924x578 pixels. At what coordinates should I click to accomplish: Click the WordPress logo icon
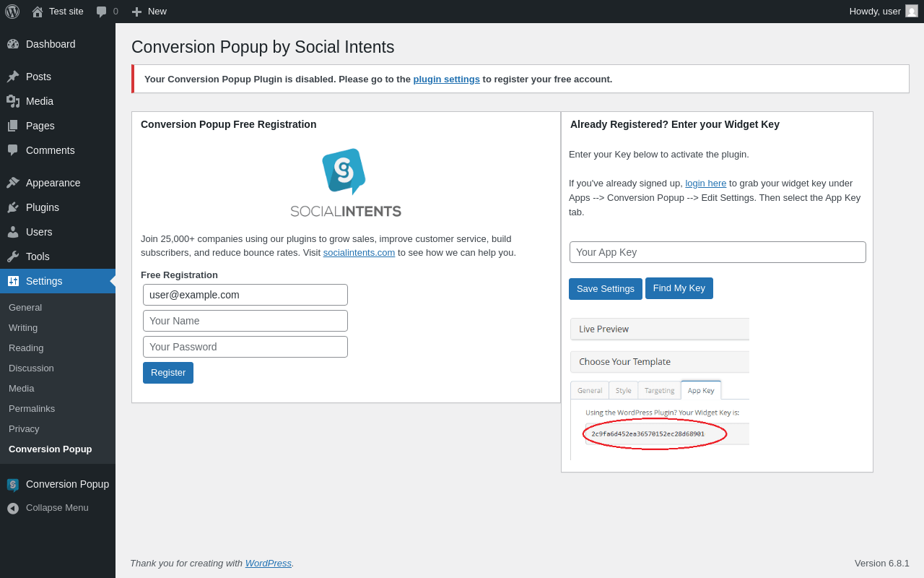point(12,12)
